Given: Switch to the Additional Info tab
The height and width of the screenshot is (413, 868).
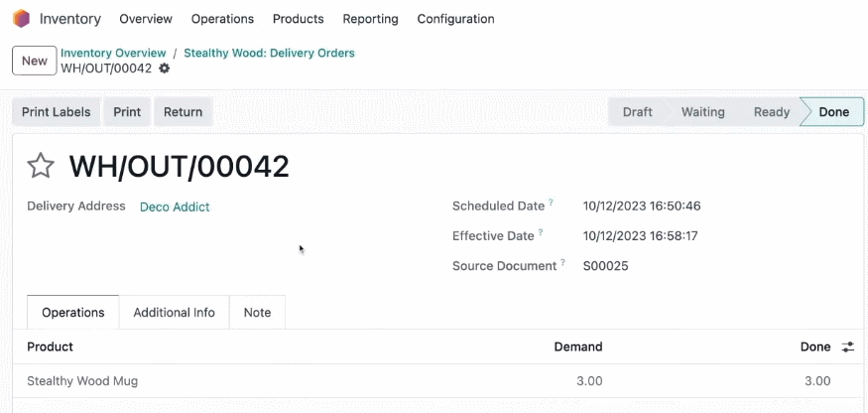Looking at the screenshot, I should coord(174,312).
